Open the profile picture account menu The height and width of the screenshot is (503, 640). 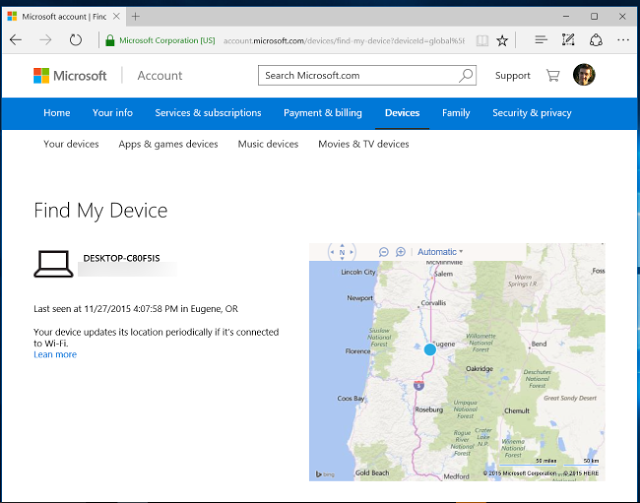tap(584, 75)
